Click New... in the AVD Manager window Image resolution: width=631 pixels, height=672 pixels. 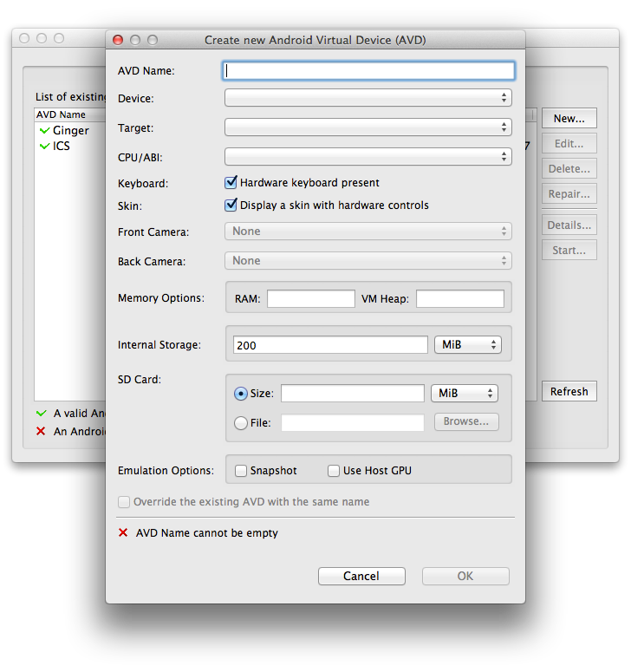569,118
